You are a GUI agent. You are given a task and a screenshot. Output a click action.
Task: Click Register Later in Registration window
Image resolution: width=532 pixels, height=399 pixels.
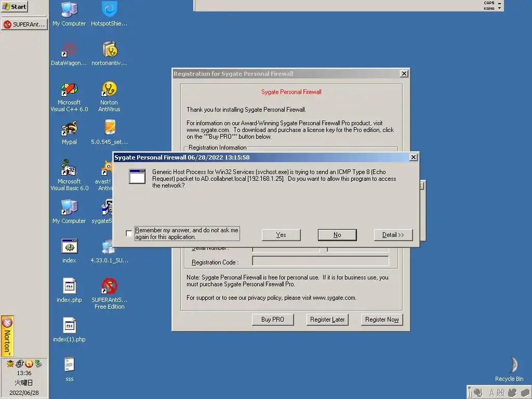click(x=327, y=320)
